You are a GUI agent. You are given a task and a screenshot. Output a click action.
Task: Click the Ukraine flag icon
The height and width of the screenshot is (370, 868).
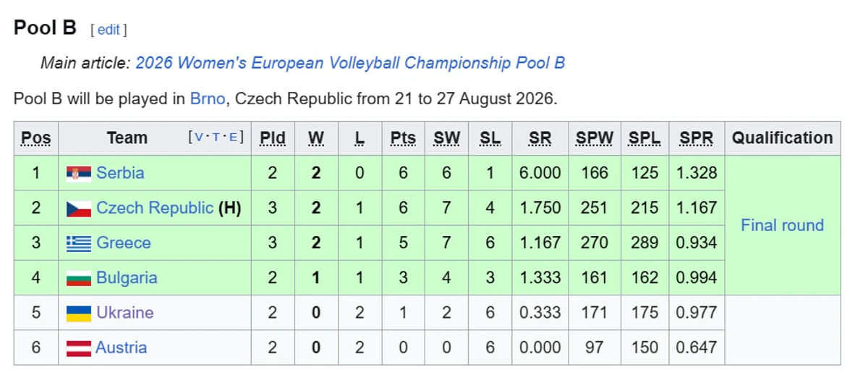(x=79, y=313)
